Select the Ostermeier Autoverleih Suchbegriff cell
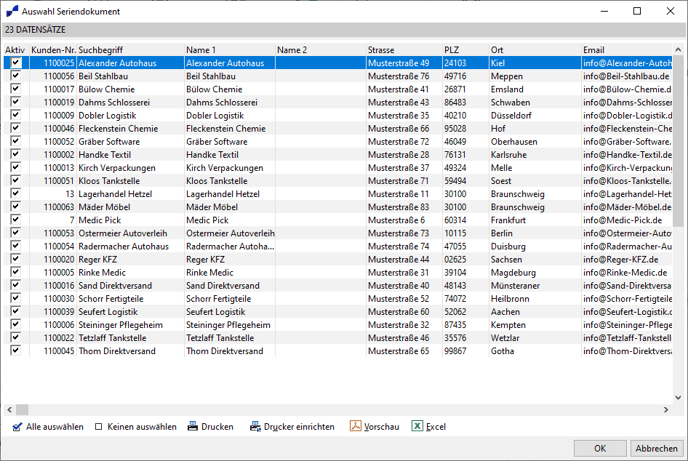This screenshot has width=688, height=461. 130,233
